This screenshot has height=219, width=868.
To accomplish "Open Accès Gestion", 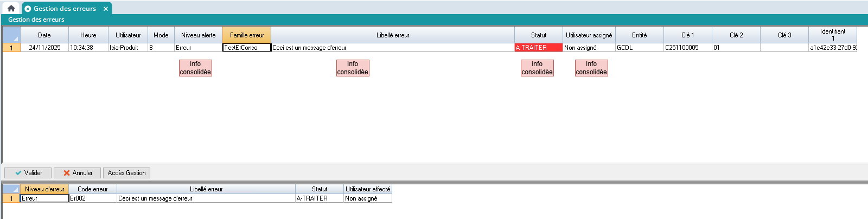I will click(x=126, y=173).
